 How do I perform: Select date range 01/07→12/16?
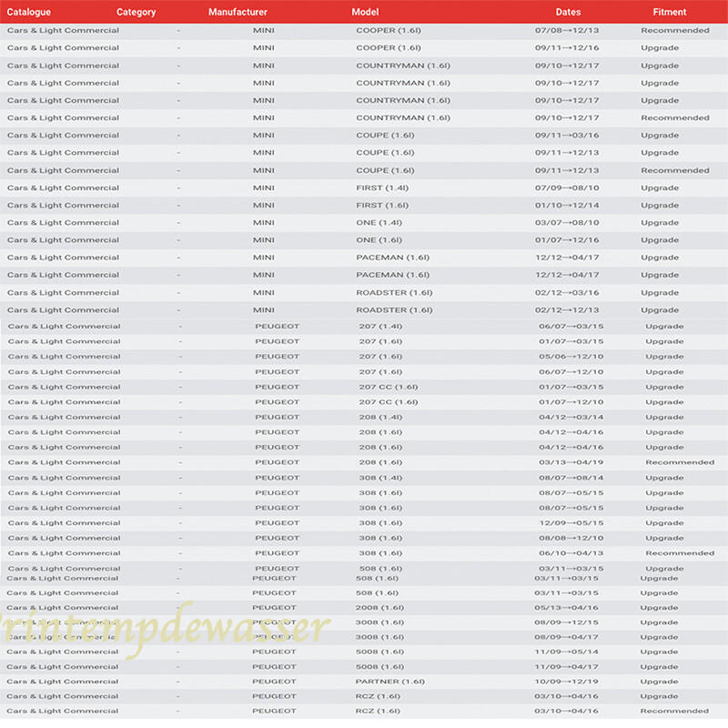tap(567, 240)
